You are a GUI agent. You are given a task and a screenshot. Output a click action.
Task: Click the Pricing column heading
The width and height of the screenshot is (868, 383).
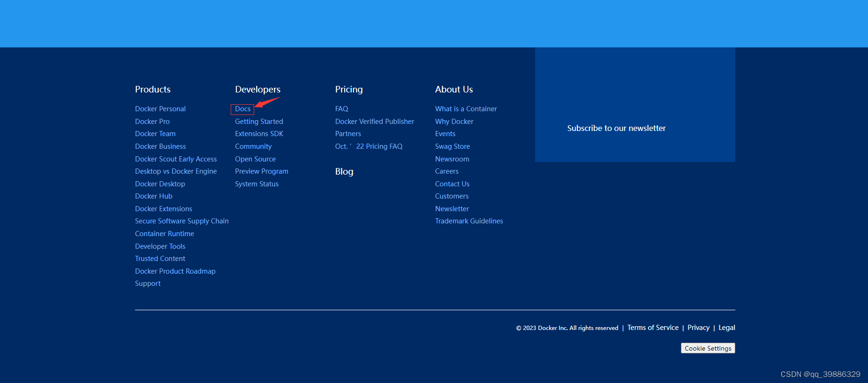click(349, 89)
